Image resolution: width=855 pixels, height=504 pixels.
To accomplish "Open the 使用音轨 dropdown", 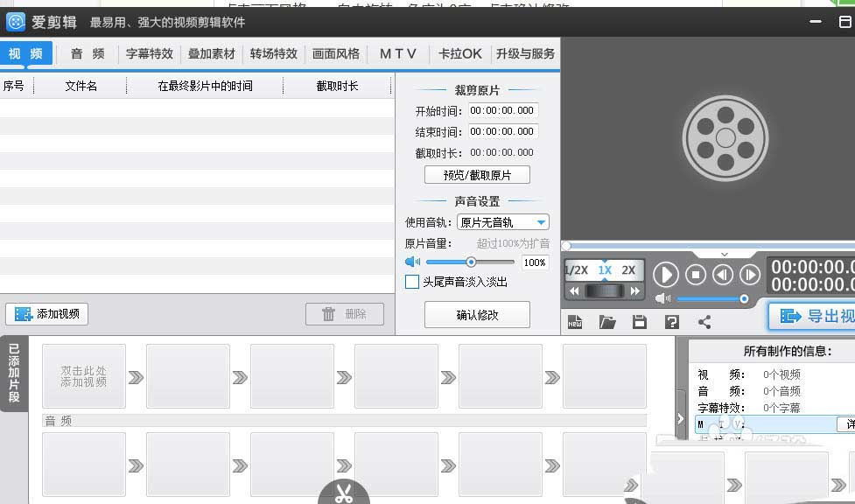I will 502,222.
